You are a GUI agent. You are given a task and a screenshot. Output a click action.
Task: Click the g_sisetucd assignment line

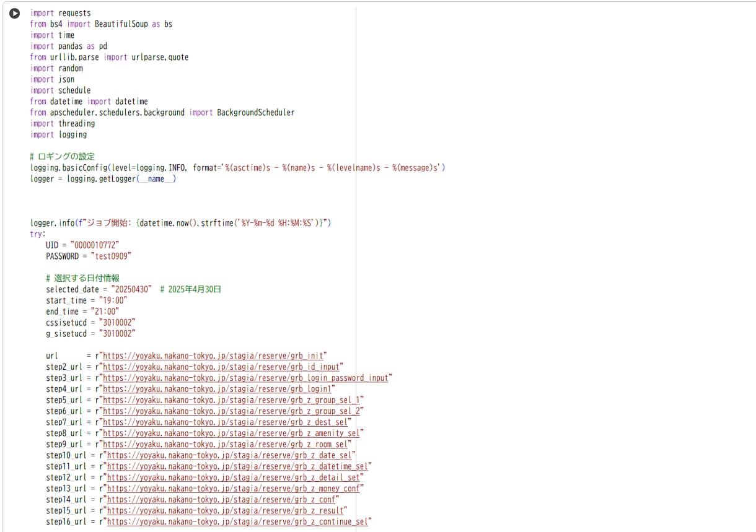coord(91,334)
